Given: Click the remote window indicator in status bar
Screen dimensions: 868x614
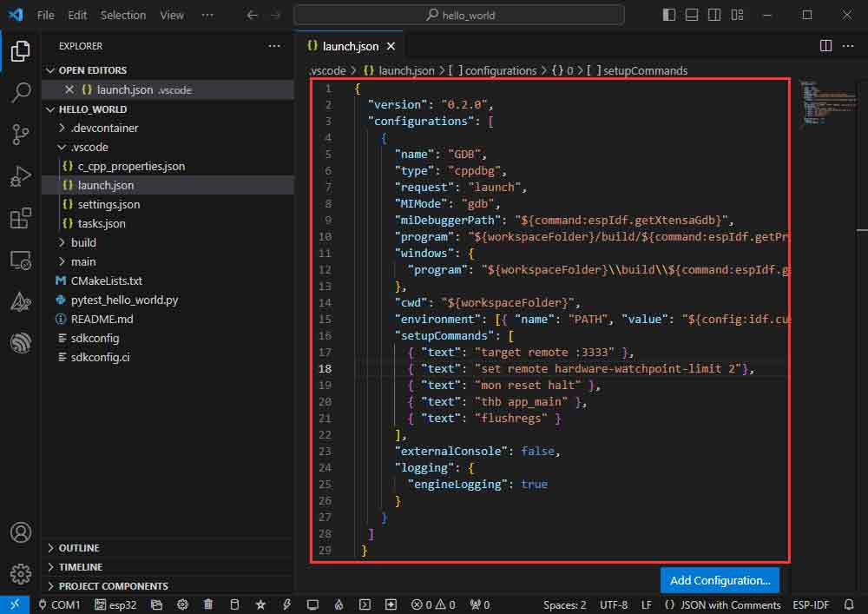Looking at the screenshot, I should 15,604.
